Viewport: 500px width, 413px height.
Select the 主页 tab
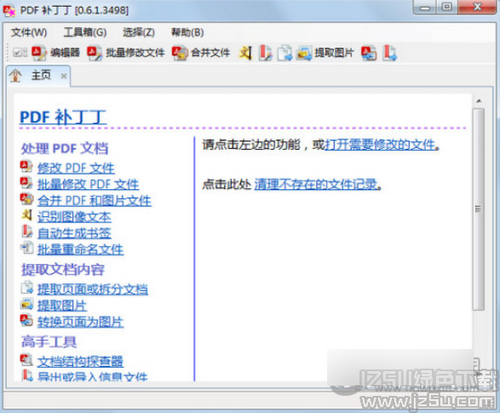click(41, 76)
